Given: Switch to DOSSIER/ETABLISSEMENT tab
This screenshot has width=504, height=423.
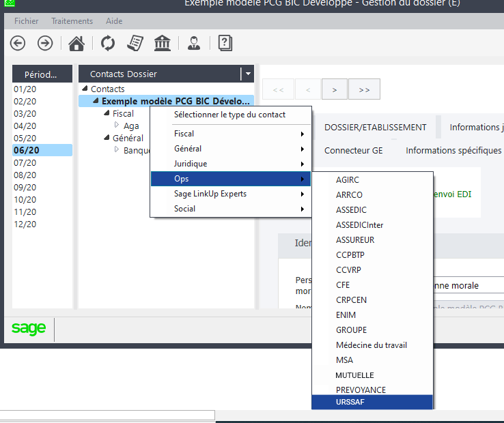Looking at the screenshot, I should 375,128.
